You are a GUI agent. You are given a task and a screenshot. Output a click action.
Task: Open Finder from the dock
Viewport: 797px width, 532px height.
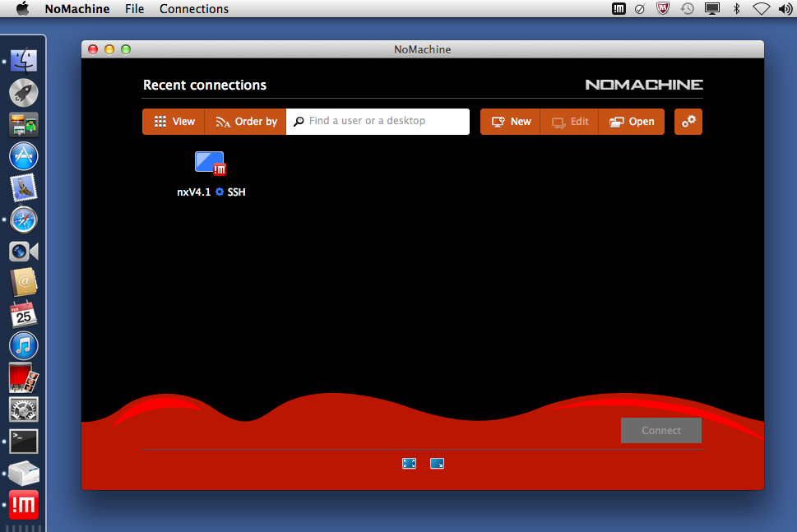point(23,61)
